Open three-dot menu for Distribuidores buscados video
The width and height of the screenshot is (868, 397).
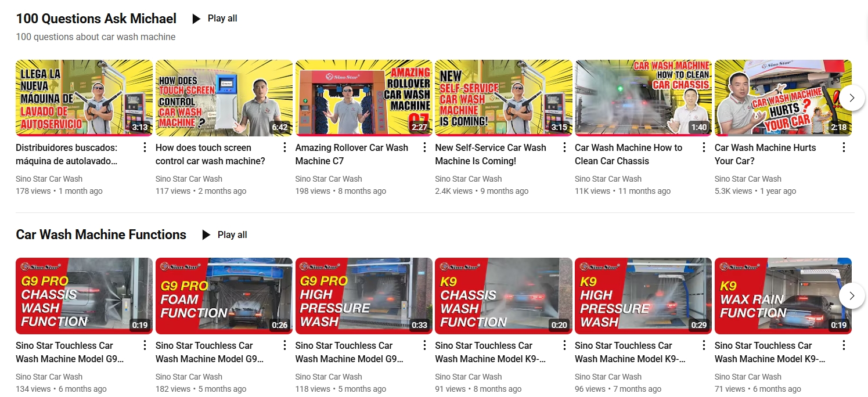pos(145,147)
